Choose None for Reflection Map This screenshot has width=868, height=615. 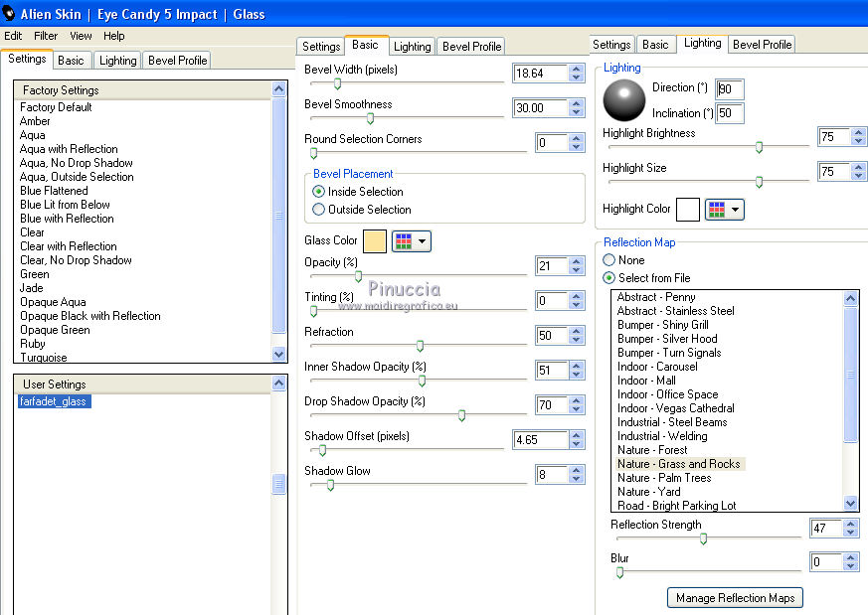pos(623,260)
